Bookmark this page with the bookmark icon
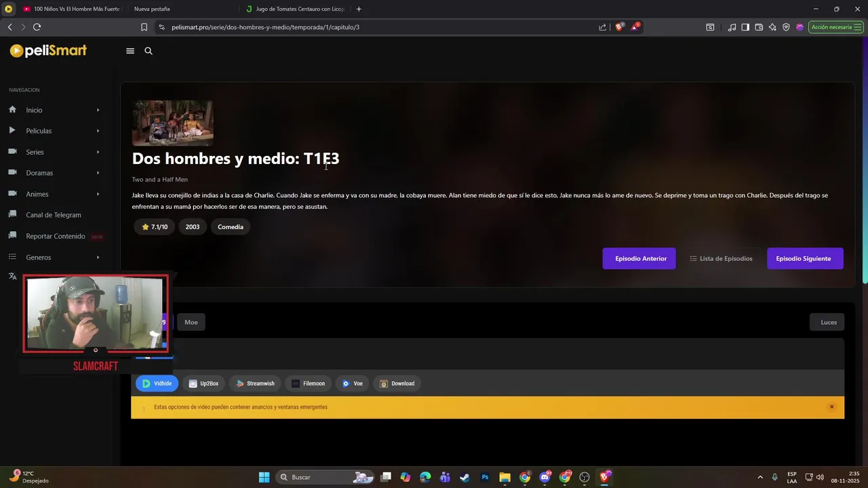Screen dimensions: 868x488 [x=144, y=27]
